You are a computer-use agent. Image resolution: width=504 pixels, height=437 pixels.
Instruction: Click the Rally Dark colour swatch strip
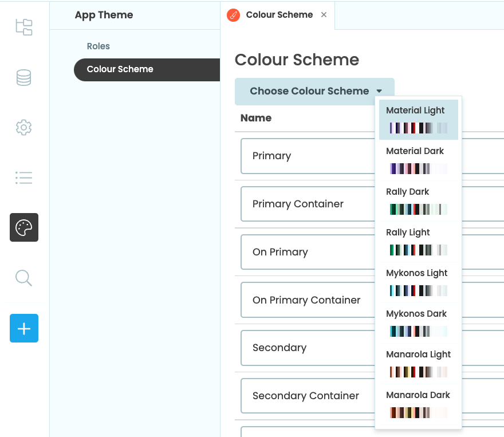point(418,209)
